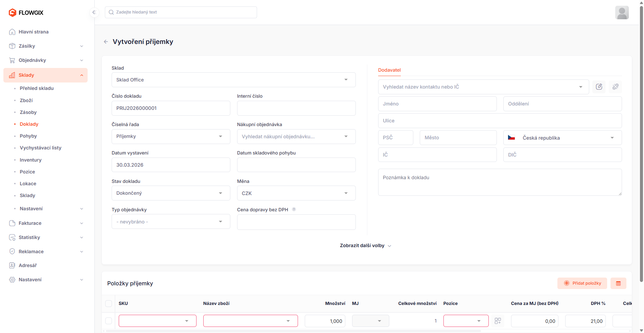Expand Zobrazit další volby section
Viewport: 644px width, 333px height.
tap(365, 246)
